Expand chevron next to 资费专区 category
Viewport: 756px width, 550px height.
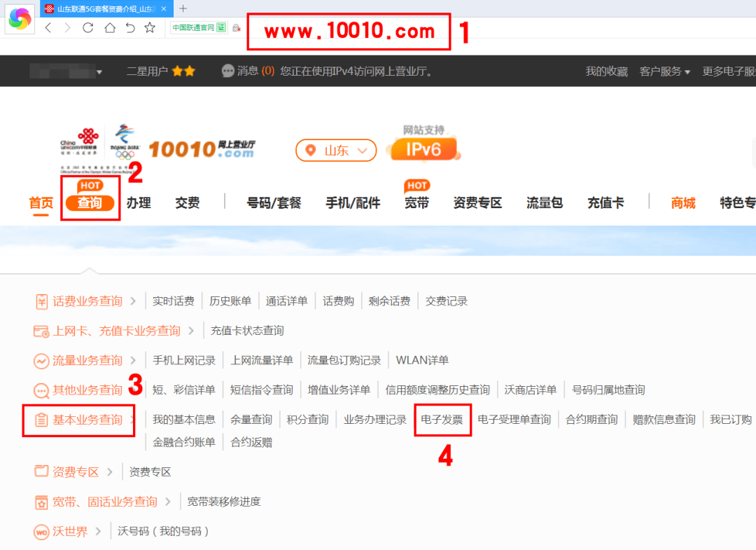[109, 472]
